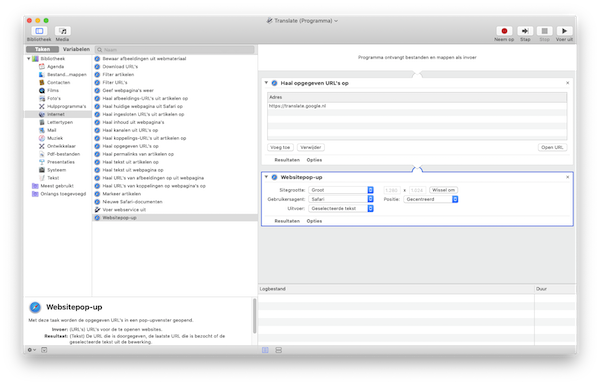
Task: Switch to the Variabelen tab
Action: click(x=76, y=49)
